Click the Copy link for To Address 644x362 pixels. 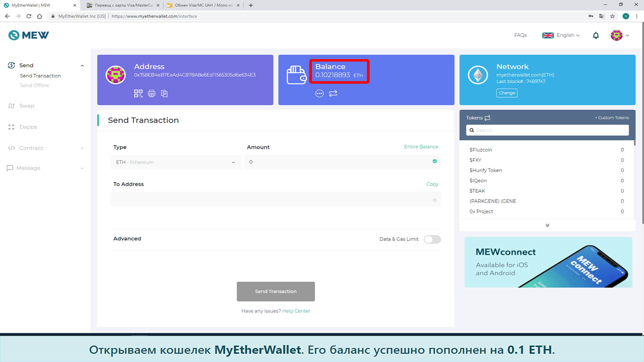click(x=432, y=184)
